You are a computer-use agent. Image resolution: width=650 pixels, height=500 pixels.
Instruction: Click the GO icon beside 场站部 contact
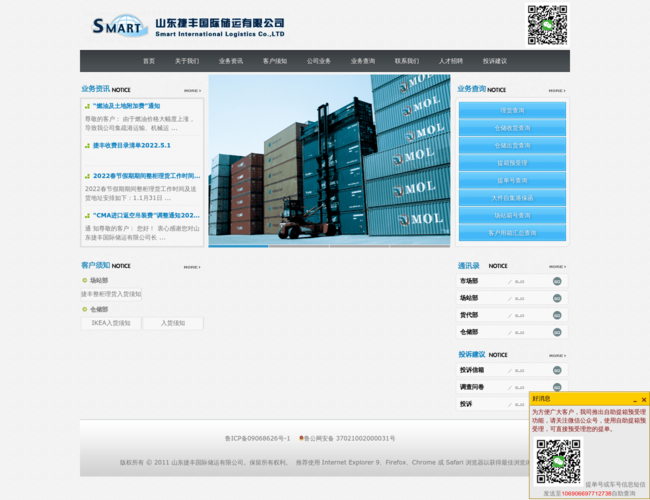pos(557,298)
